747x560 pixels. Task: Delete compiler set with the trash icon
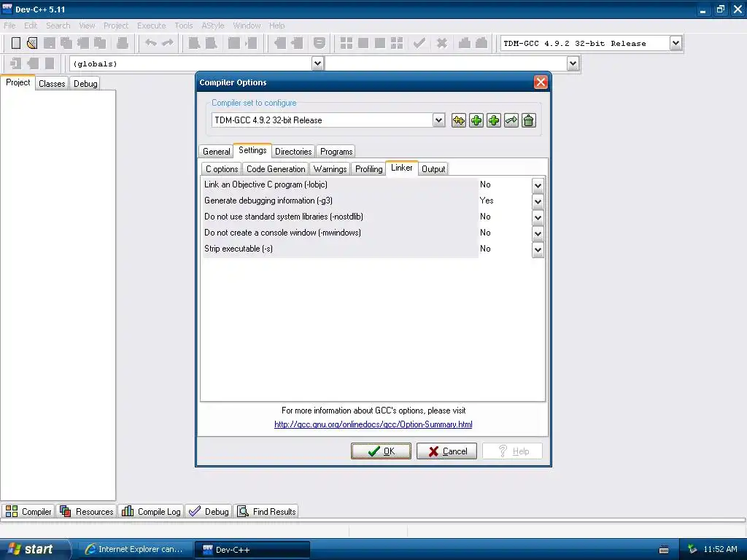[528, 120]
